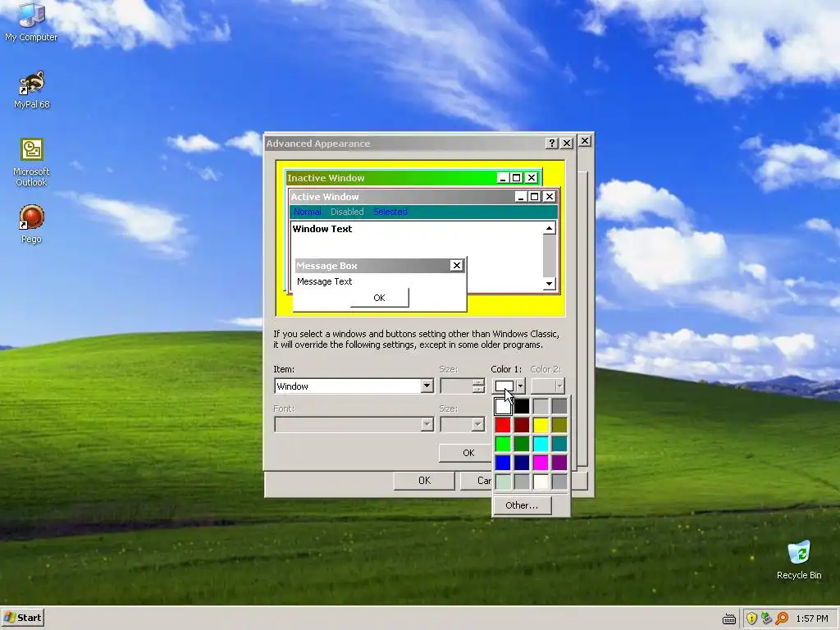The height and width of the screenshot is (630, 840).
Task: Open Microsoft Outlook desktop icon
Action: pos(32,162)
